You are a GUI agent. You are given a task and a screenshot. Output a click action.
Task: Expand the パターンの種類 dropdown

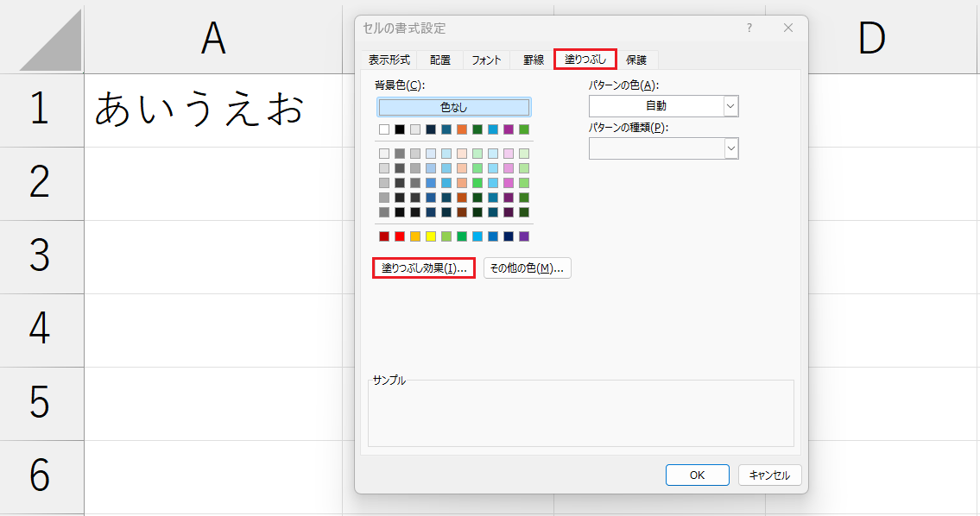click(x=663, y=148)
